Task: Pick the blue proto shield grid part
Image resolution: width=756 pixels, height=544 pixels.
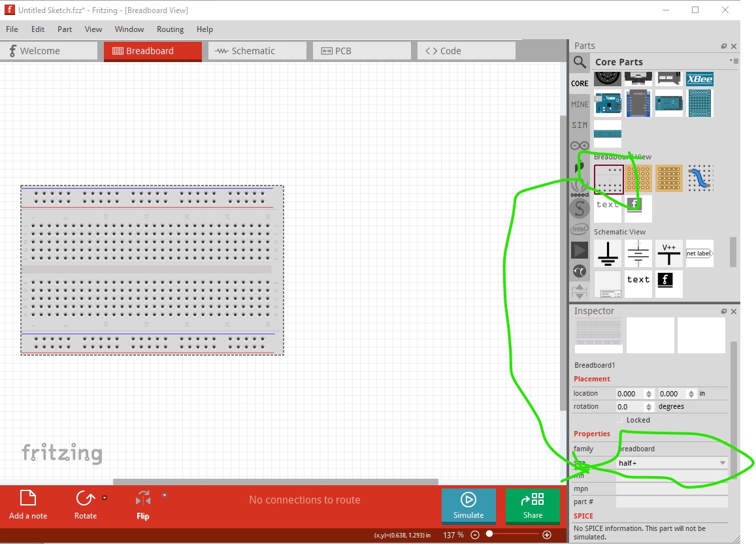Action: point(700,103)
